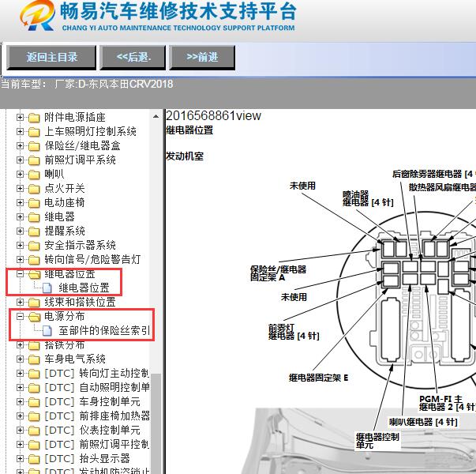Expand the 附件电源插座 folder
The width and height of the screenshot is (476, 474).
(x=20, y=117)
